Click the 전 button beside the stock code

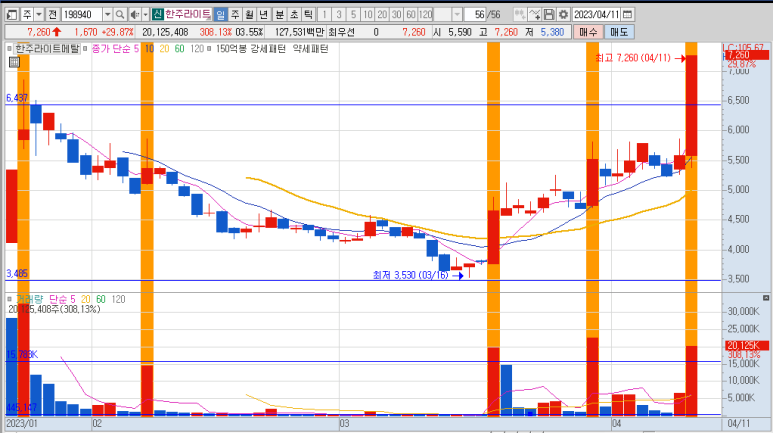[53, 14]
